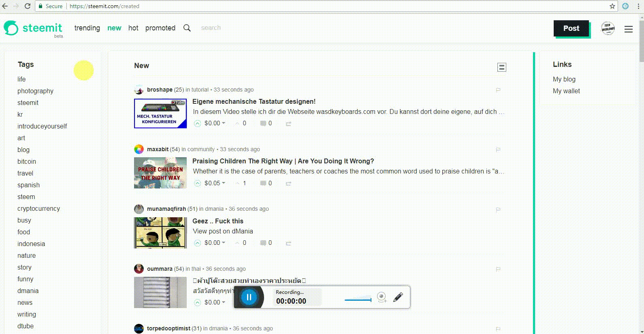Open the tutorial category link
This screenshot has width=644, height=334.
tap(200, 90)
